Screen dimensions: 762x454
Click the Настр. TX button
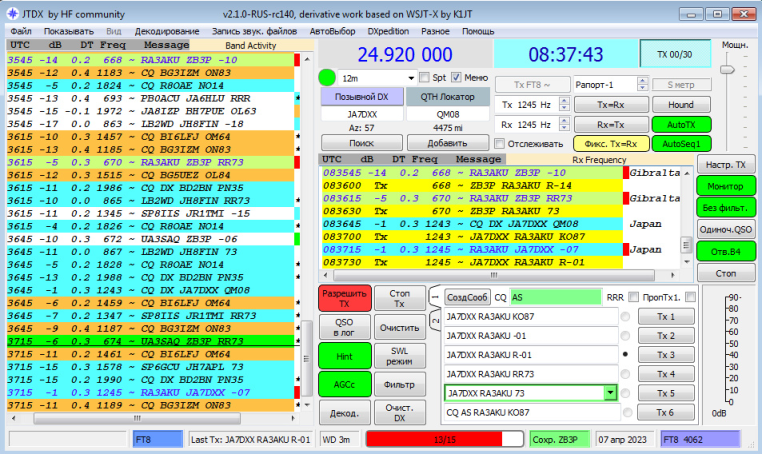pyautogui.click(x=726, y=165)
